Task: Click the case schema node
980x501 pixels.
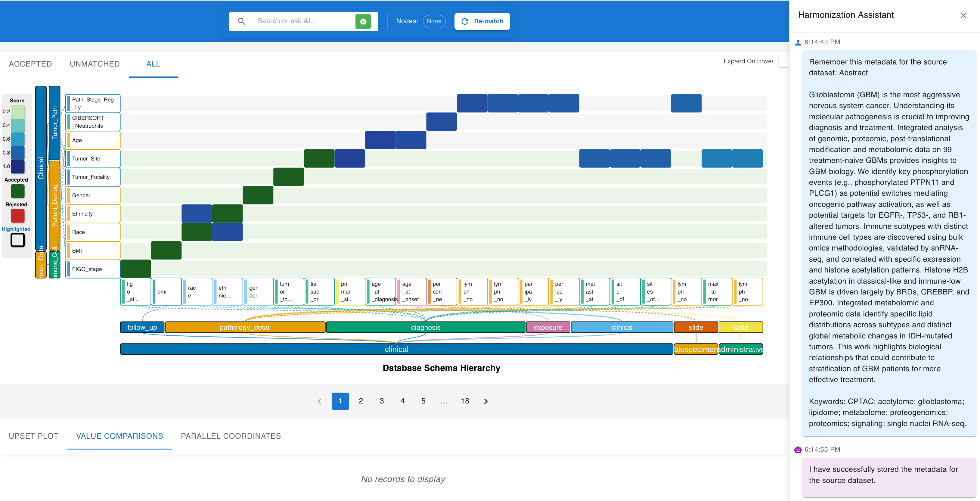Action: click(740, 327)
